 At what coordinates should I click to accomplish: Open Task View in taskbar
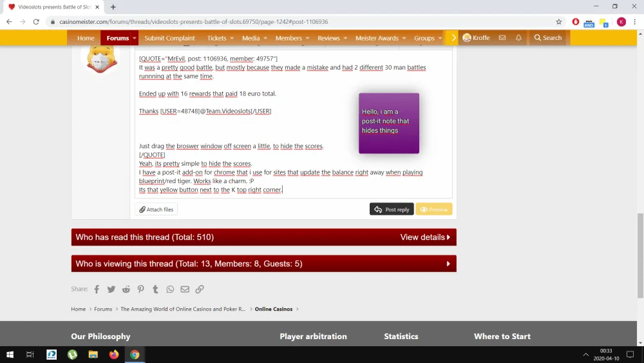coord(30,355)
